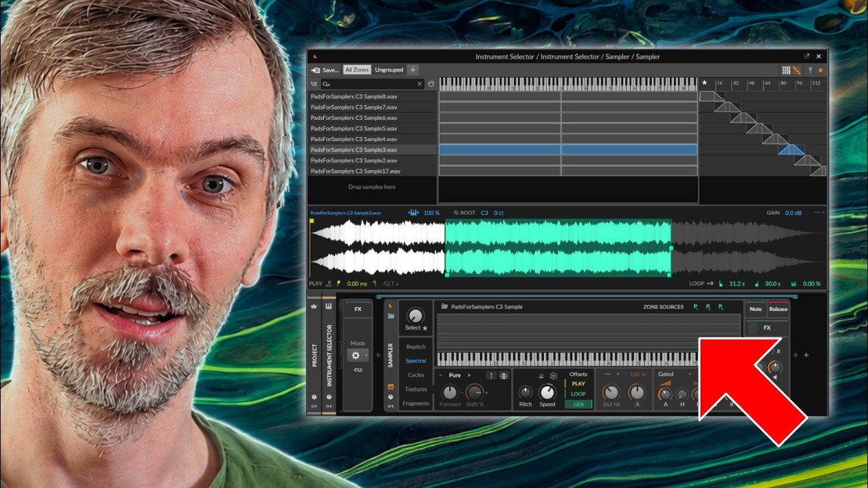
Task: Click the Sampler device folder icon
Action: point(391,317)
